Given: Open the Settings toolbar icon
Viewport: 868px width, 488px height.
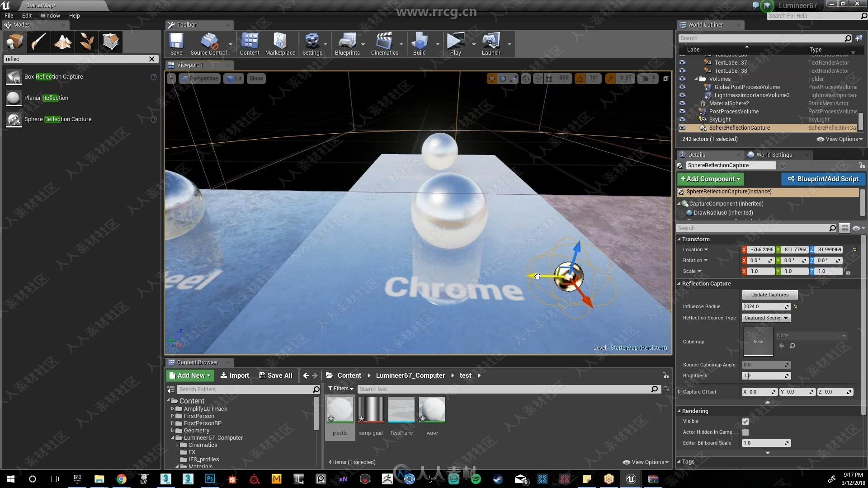Looking at the screenshot, I should [x=312, y=44].
